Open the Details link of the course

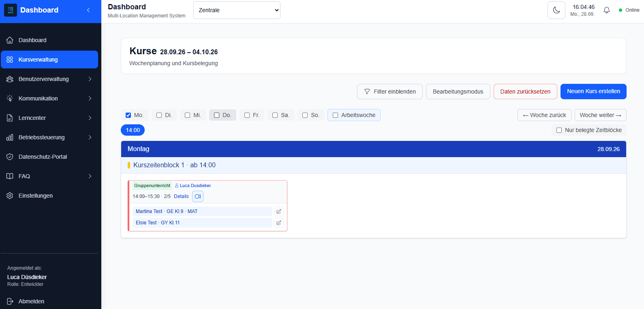pos(181,196)
